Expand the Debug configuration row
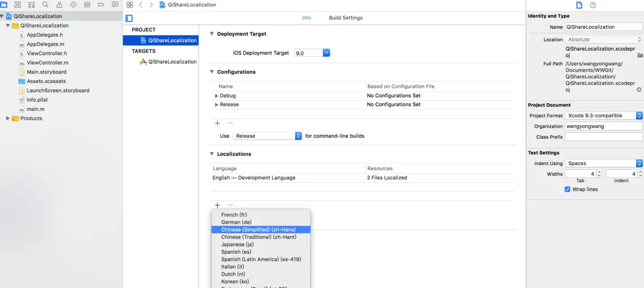 click(x=217, y=96)
